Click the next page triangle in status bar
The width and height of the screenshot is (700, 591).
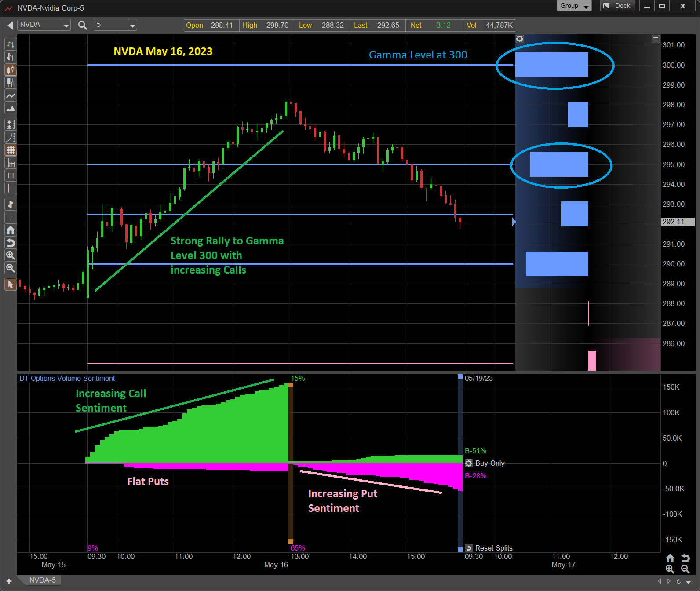coord(669,581)
